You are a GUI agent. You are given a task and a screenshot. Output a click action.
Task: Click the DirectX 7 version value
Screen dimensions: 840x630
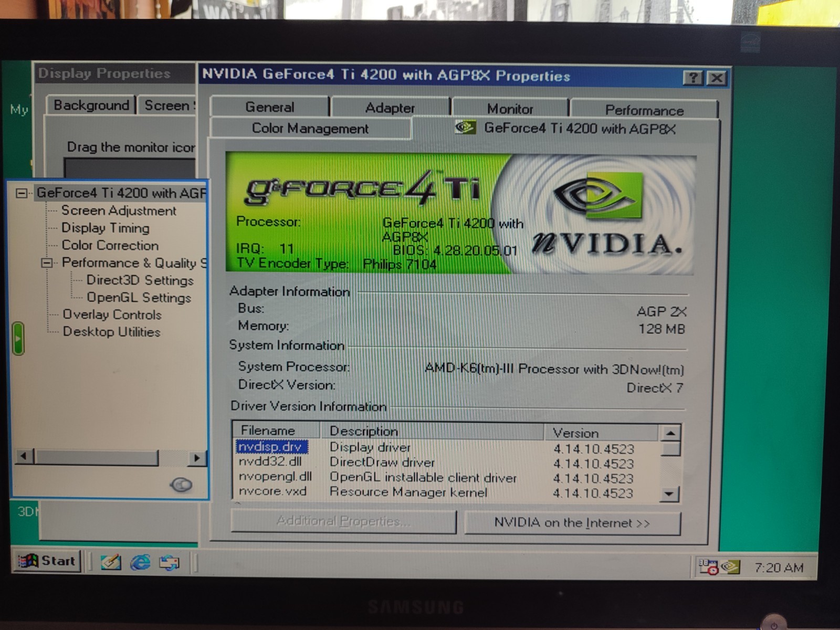tap(654, 388)
